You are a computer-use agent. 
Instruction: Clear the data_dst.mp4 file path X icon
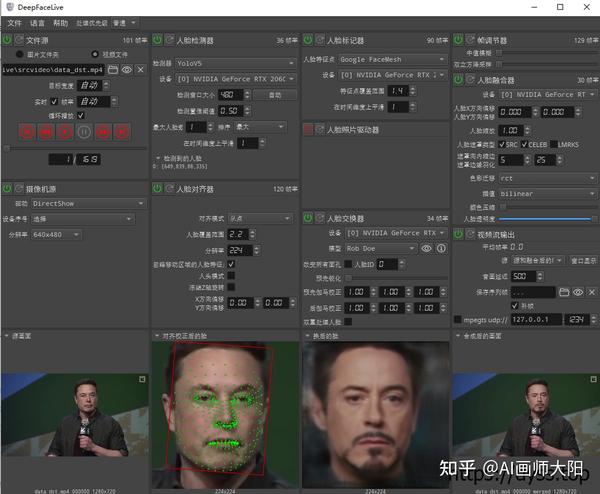click(140, 70)
